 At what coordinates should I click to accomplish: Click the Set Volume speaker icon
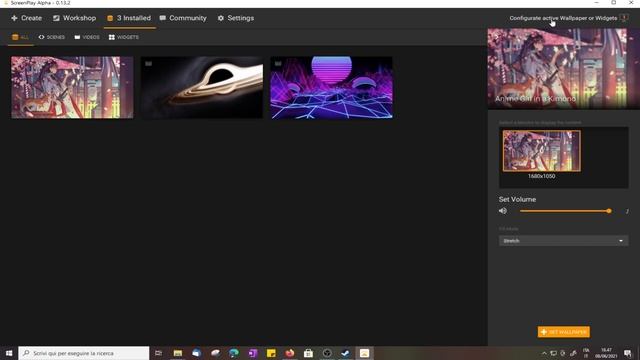pyautogui.click(x=503, y=211)
